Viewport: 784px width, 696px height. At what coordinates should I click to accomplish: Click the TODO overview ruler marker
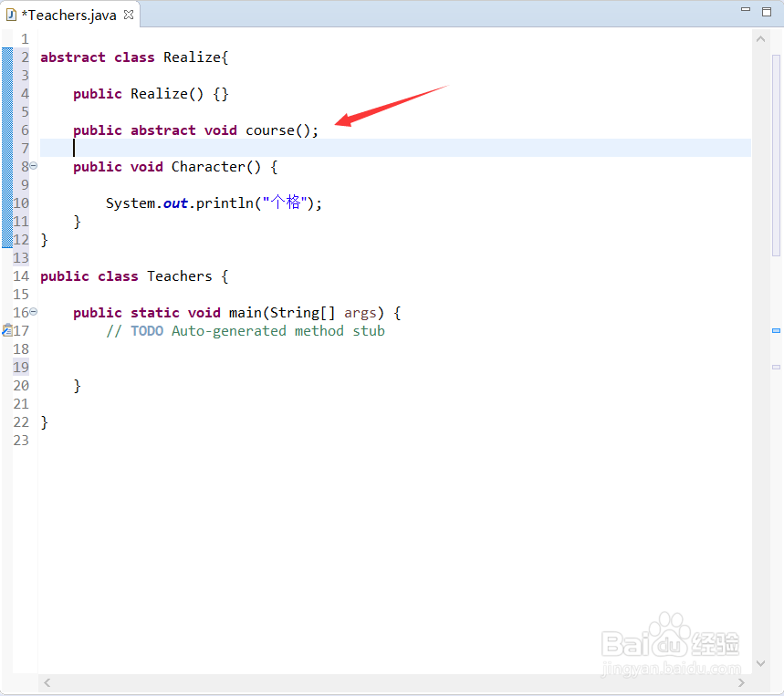pyautogui.click(x=776, y=330)
